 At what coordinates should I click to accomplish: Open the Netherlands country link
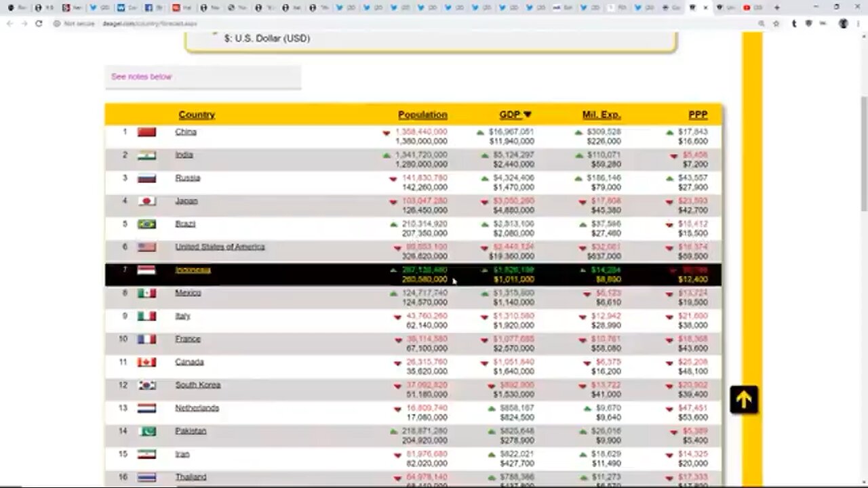[197, 408]
